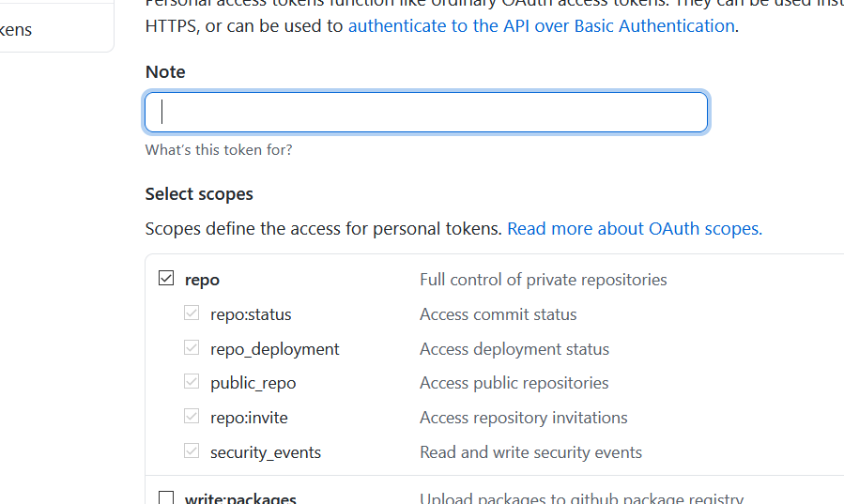Click the bold repo scope label
The image size is (844, 504).
click(x=202, y=280)
